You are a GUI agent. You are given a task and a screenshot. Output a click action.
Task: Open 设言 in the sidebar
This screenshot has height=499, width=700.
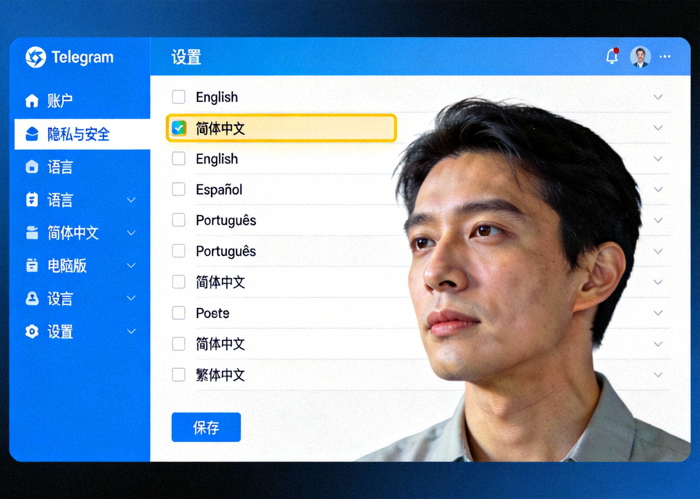point(60,299)
